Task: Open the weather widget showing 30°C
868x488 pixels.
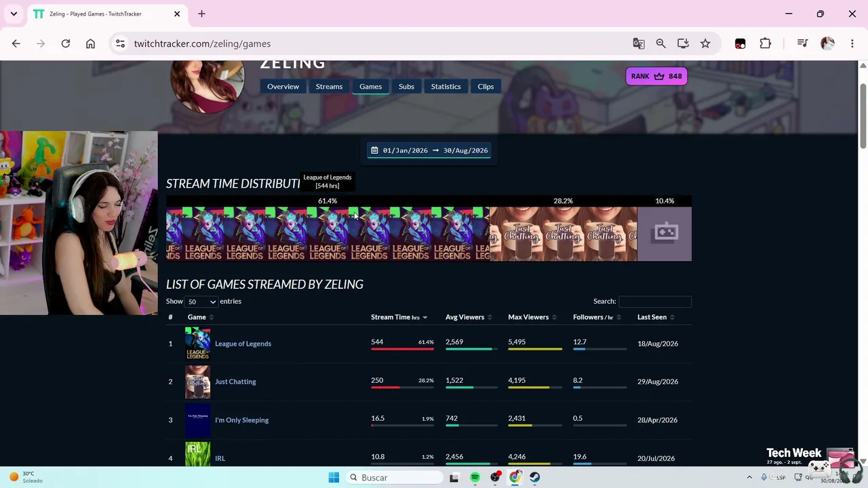Action: [25, 477]
